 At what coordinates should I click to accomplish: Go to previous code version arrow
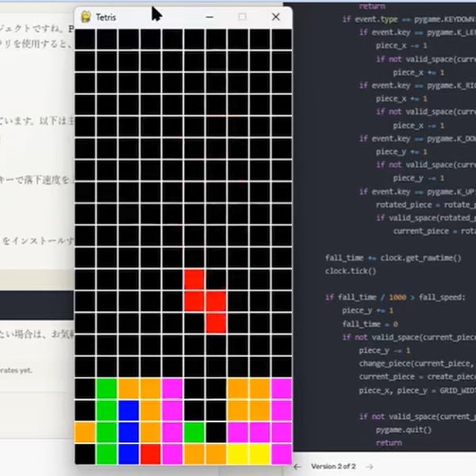click(x=297, y=466)
